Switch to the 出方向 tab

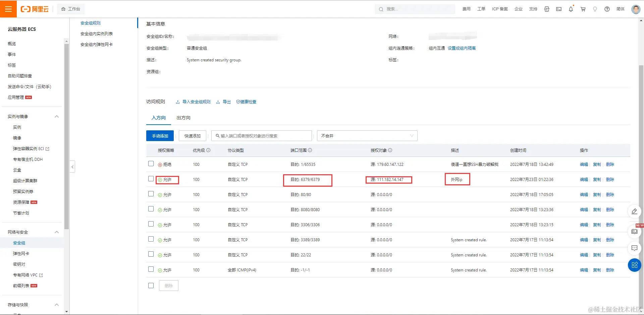[x=183, y=118]
